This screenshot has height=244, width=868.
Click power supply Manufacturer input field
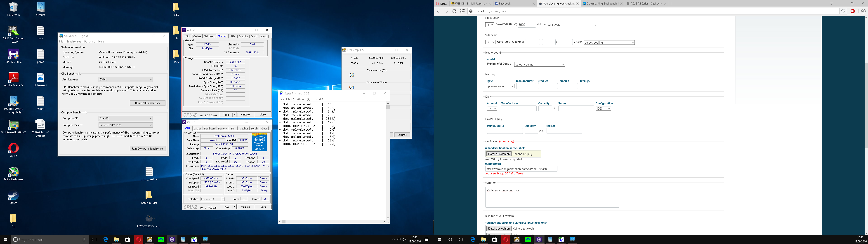coord(505,131)
